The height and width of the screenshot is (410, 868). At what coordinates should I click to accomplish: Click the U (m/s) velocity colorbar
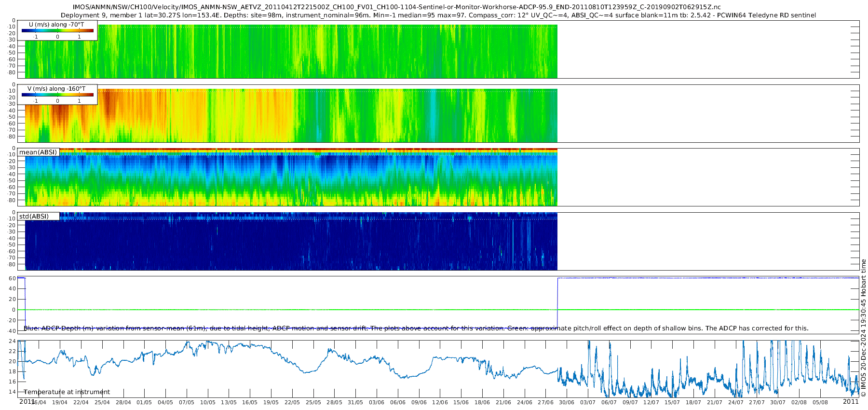[x=57, y=30]
